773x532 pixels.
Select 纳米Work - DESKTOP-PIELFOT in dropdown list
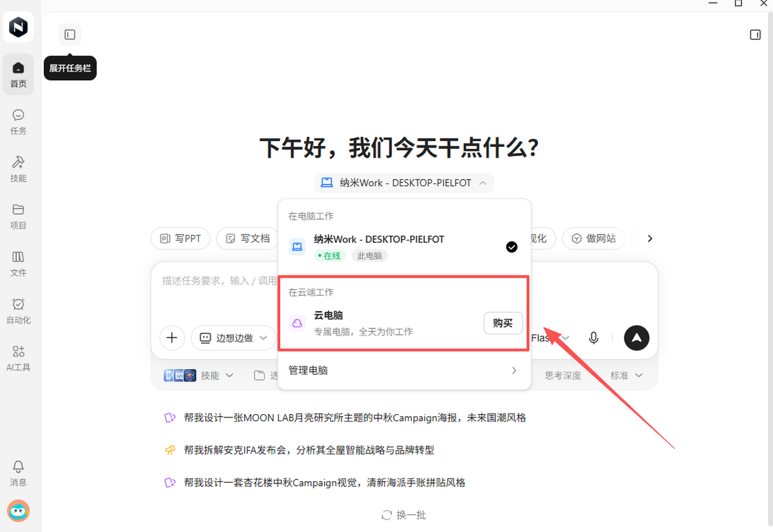404,247
